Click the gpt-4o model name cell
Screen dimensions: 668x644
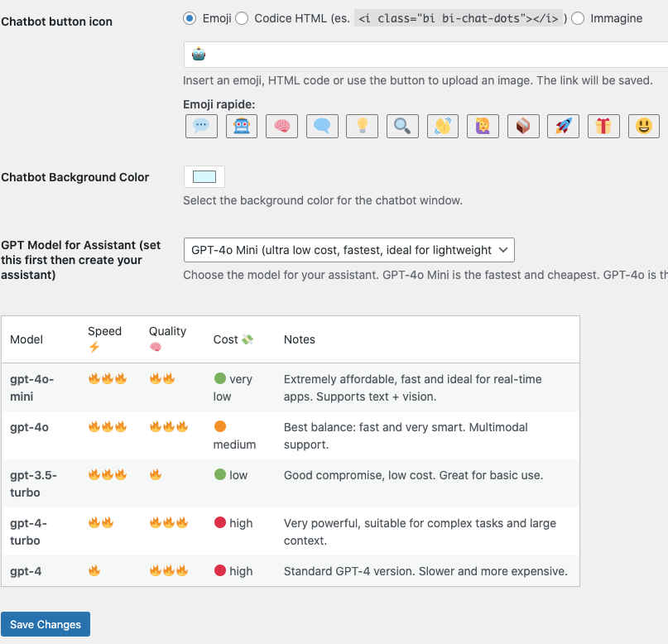click(30, 427)
